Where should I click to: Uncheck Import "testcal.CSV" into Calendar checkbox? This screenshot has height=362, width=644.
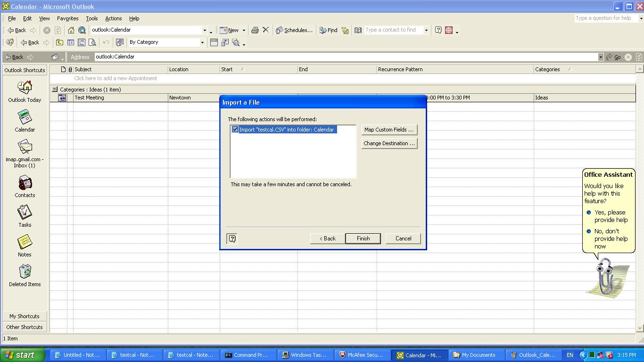235,130
